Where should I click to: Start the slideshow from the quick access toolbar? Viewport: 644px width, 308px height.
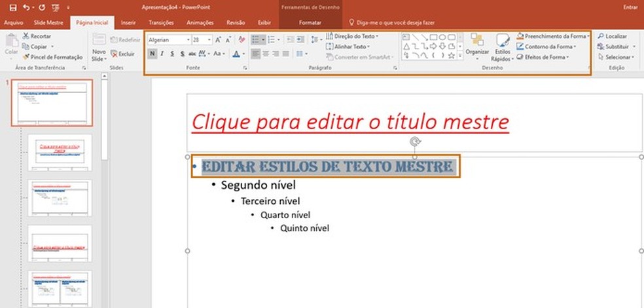pos(56,7)
